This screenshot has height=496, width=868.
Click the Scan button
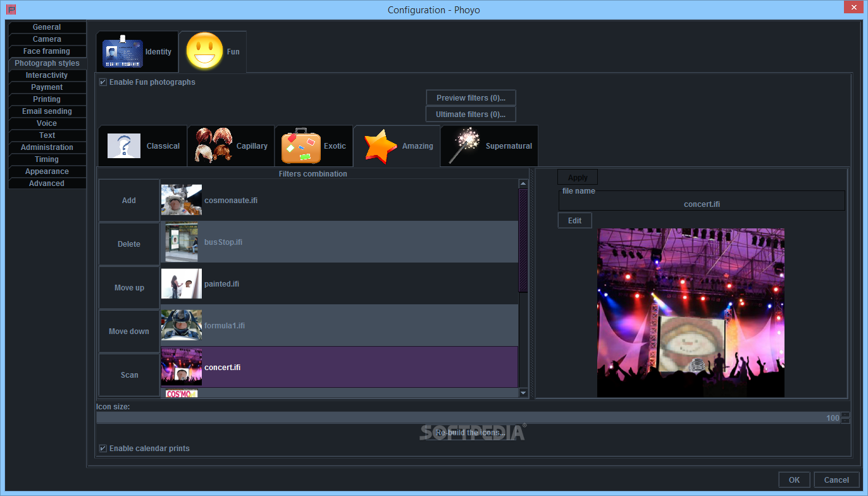129,375
